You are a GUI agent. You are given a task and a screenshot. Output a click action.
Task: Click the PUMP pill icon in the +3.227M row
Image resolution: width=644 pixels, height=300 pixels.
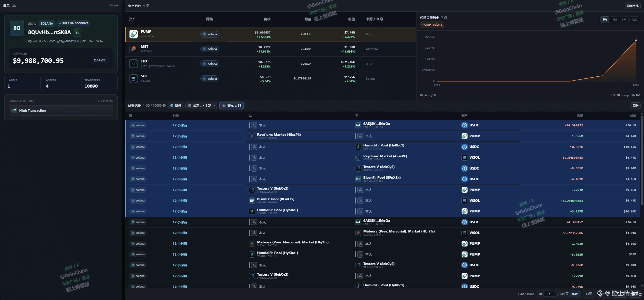pyautogui.click(x=464, y=211)
